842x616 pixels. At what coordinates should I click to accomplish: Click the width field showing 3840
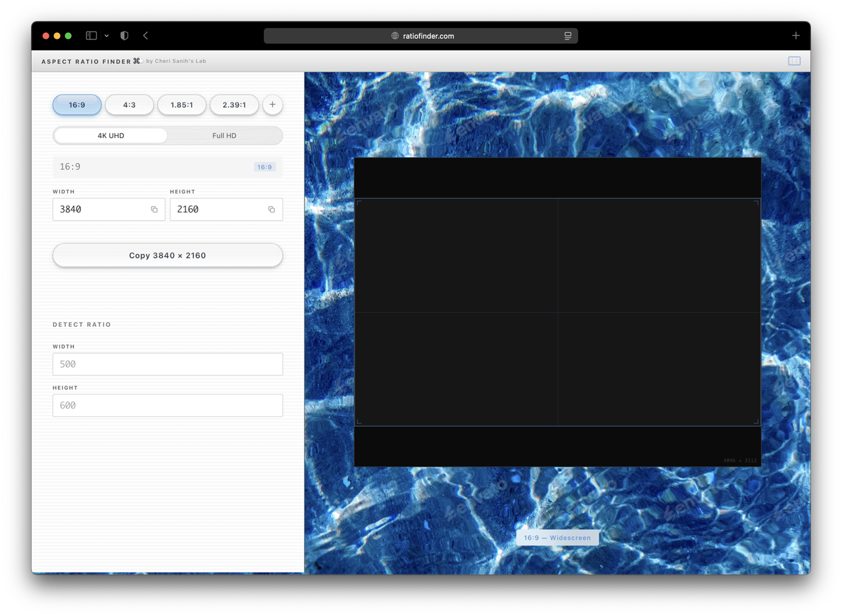click(109, 209)
